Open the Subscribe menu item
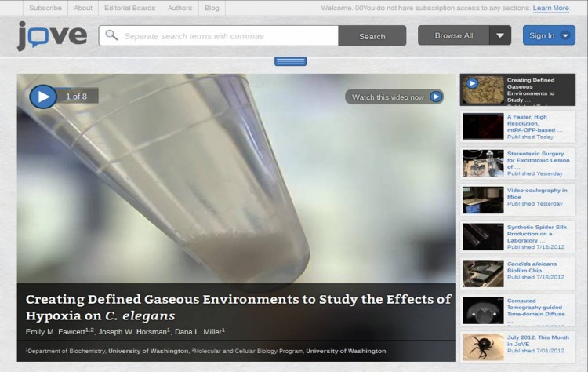 pyautogui.click(x=45, y=8)
